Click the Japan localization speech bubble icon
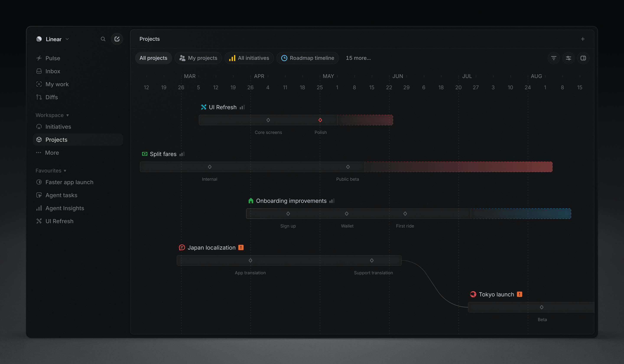This screenshot has height=364, width=624. 182,247
